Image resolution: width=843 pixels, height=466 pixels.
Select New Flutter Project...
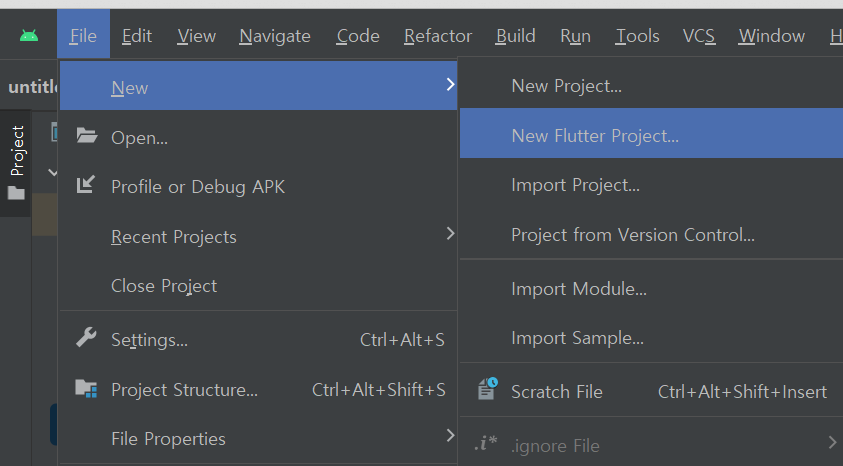(594, 135)
